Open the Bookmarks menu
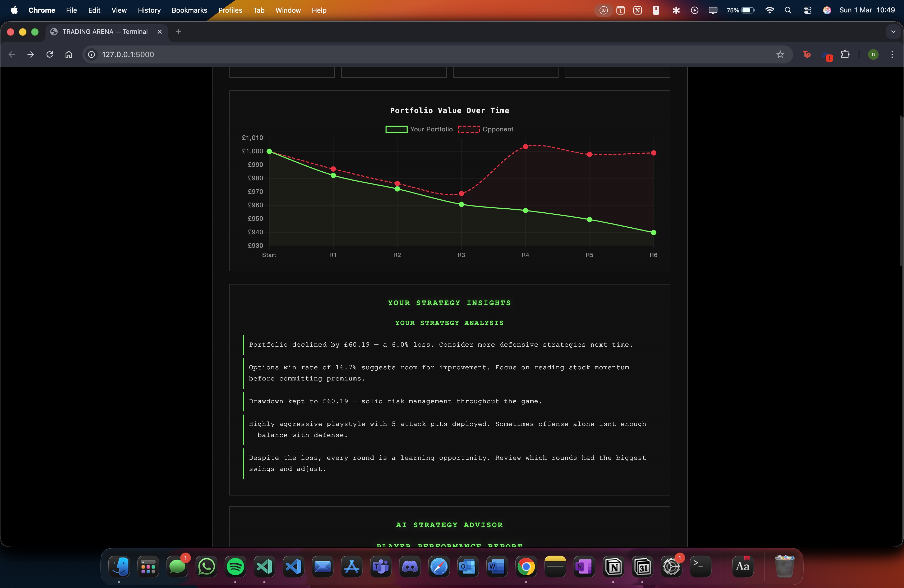 pyautogui.click(x=189, y=10)
